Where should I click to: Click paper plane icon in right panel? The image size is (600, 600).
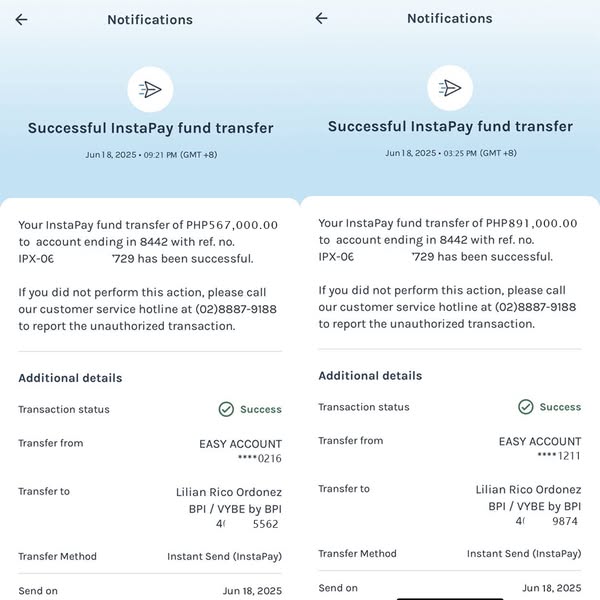coord(450,88)
